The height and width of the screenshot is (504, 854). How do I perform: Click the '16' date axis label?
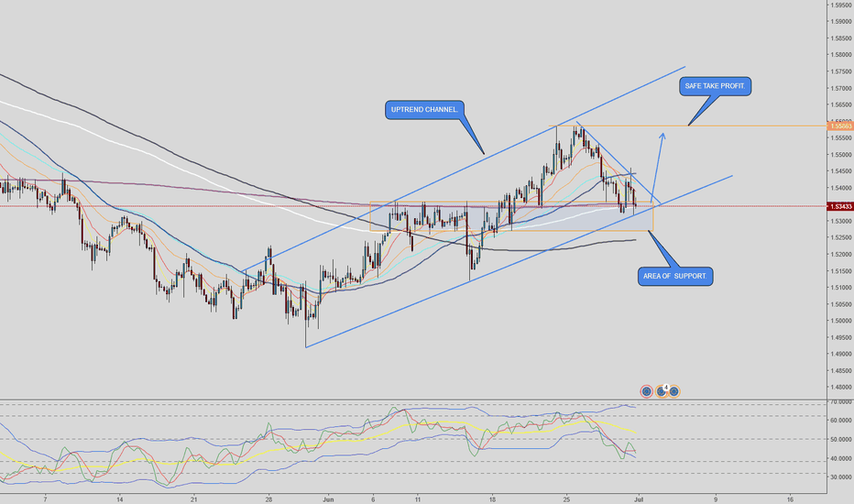(790, 499)
